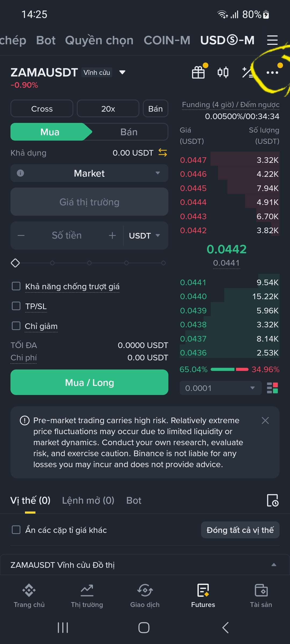Viewport: 290px width, 644px height.
Task: Enable the slippage protection checkbox
Action: click(16, 286)
